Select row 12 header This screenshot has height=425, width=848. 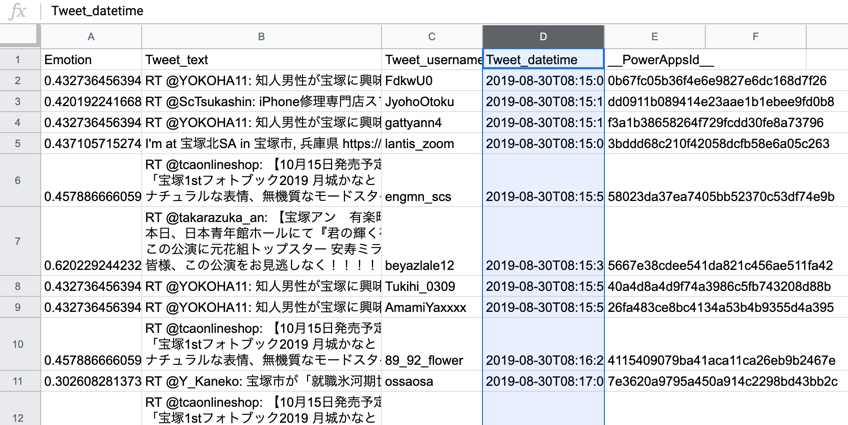pyautogui.click(x=19, y=409)
